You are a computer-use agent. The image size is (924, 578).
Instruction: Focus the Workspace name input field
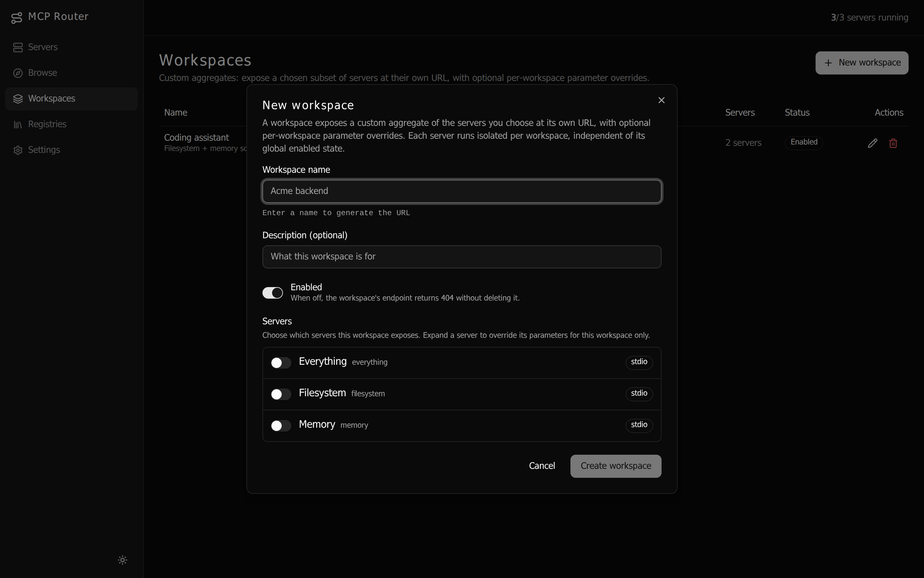tap(462, 191)
